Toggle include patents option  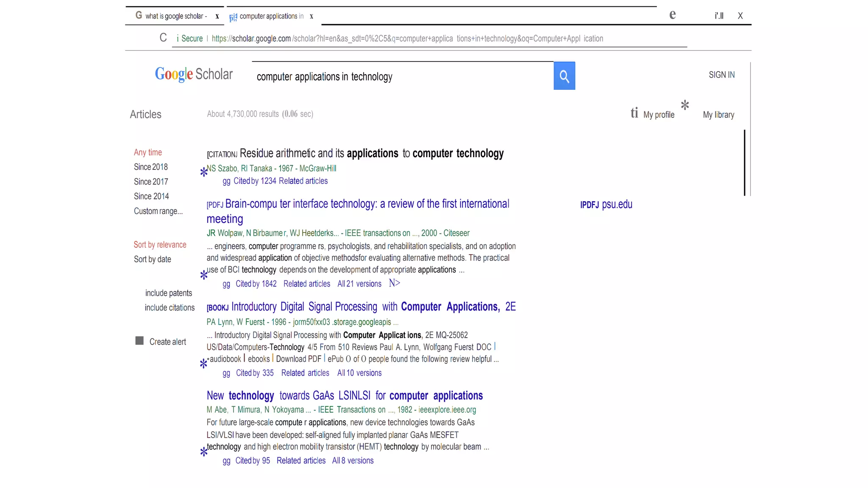click(169, 293)
